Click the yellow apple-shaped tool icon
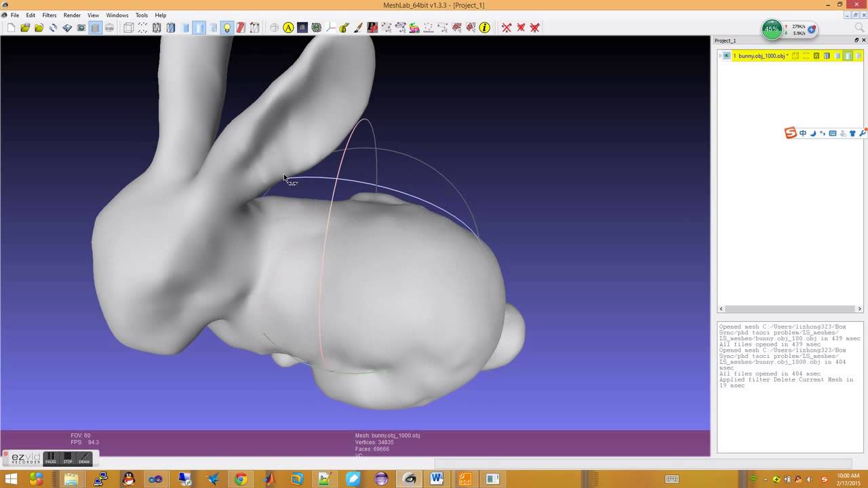 pyautogui.click(x=344, y=28)
